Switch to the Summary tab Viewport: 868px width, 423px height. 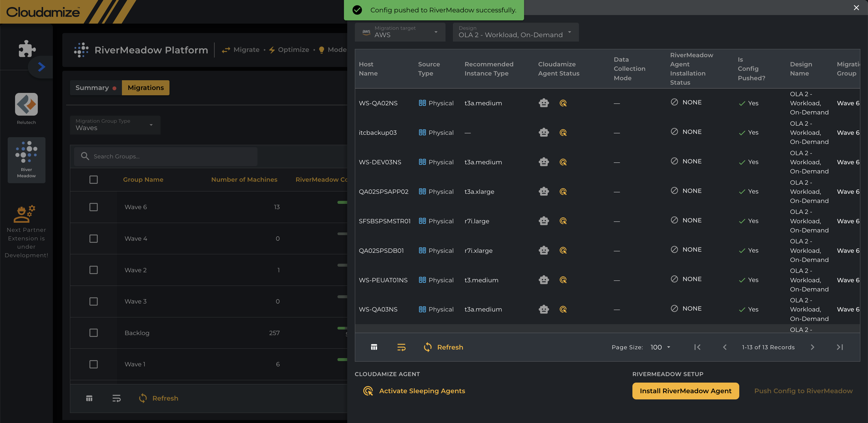pos(96,88)
